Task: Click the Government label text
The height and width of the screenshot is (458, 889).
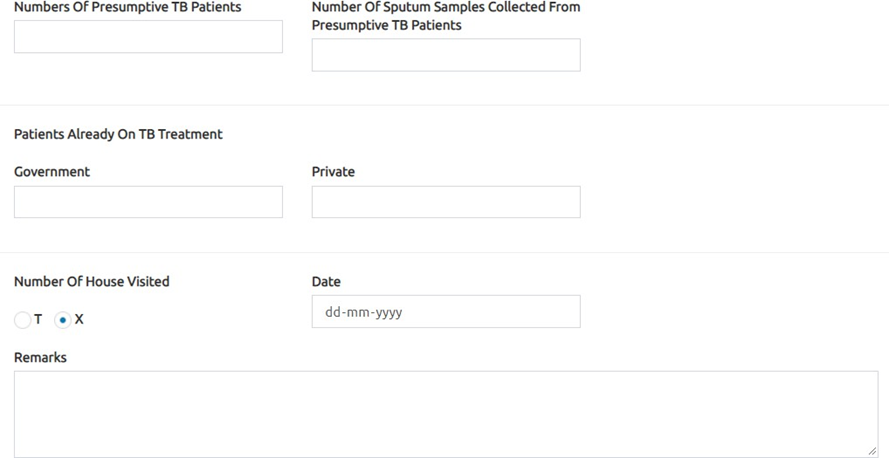Action: click(x=52, y=172)
